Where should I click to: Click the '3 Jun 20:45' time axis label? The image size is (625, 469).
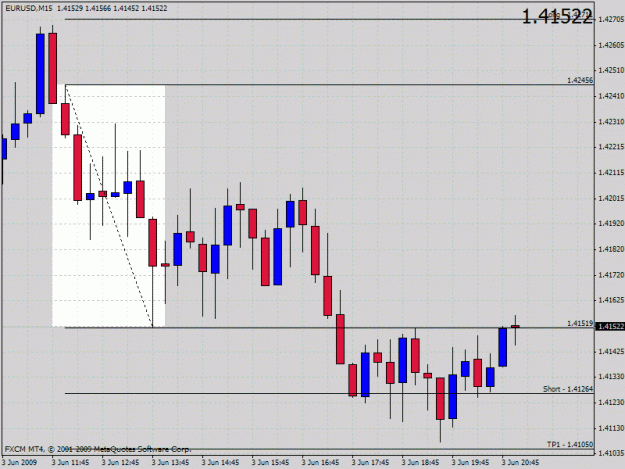pyautogui.click(x=520, y=463)
